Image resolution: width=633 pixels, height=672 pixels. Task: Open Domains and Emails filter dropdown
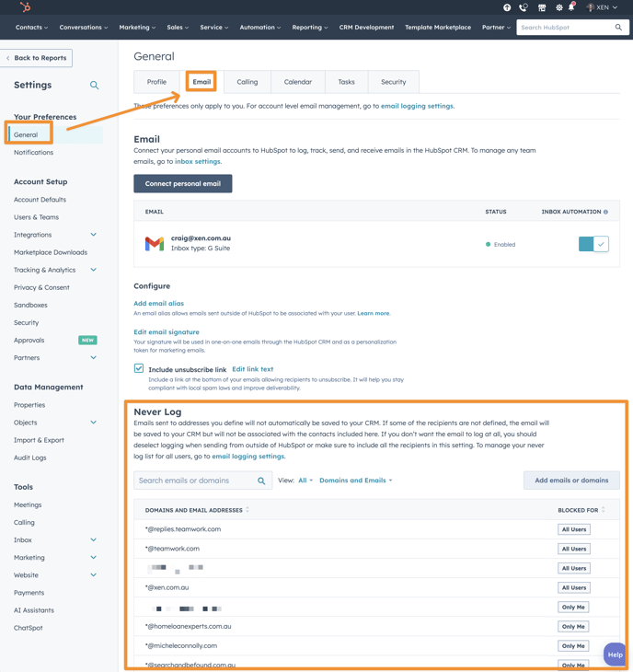point(355,481)
